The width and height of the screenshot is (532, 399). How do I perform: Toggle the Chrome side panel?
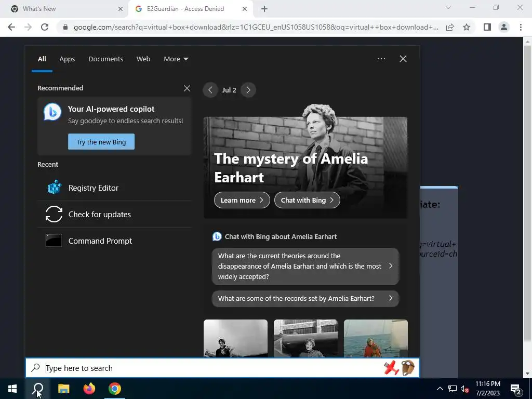pyautogui.click(x=487, y=27)
